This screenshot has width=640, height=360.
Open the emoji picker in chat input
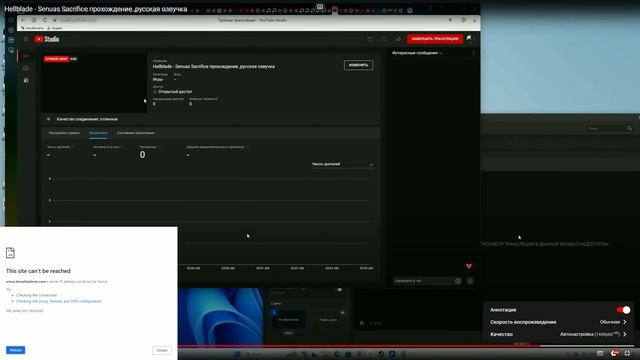click(x=458, y=281)
